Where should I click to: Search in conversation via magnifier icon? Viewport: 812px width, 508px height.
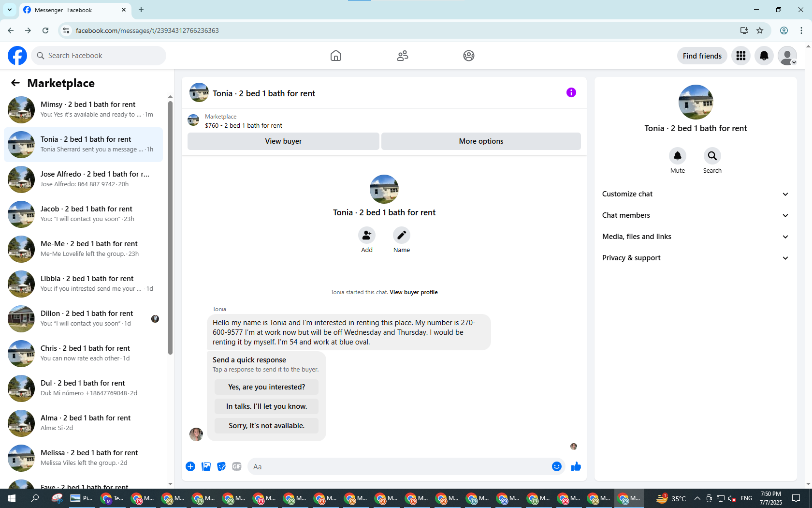(712, 156)
